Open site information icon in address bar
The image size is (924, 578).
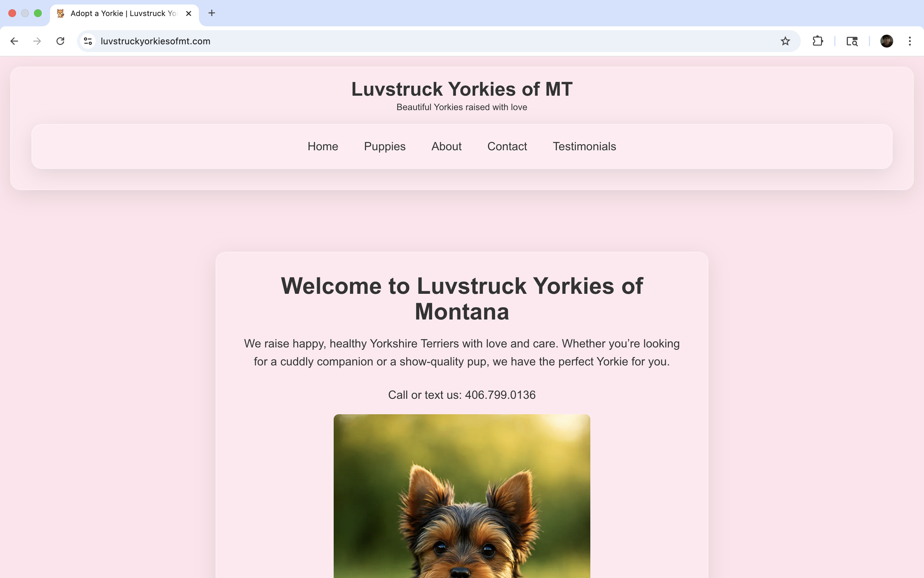pyautogui.click(x=88, y=41)
